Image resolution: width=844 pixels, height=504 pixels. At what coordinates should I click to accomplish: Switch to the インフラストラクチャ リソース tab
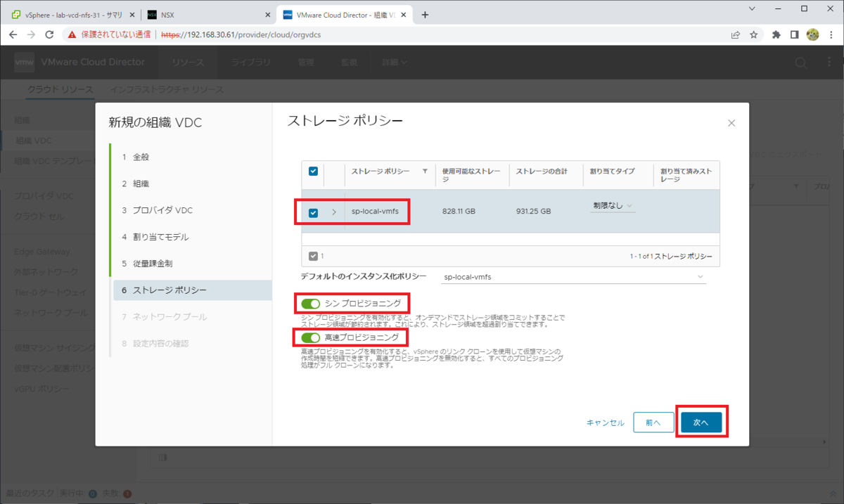(x=167, y=90)
